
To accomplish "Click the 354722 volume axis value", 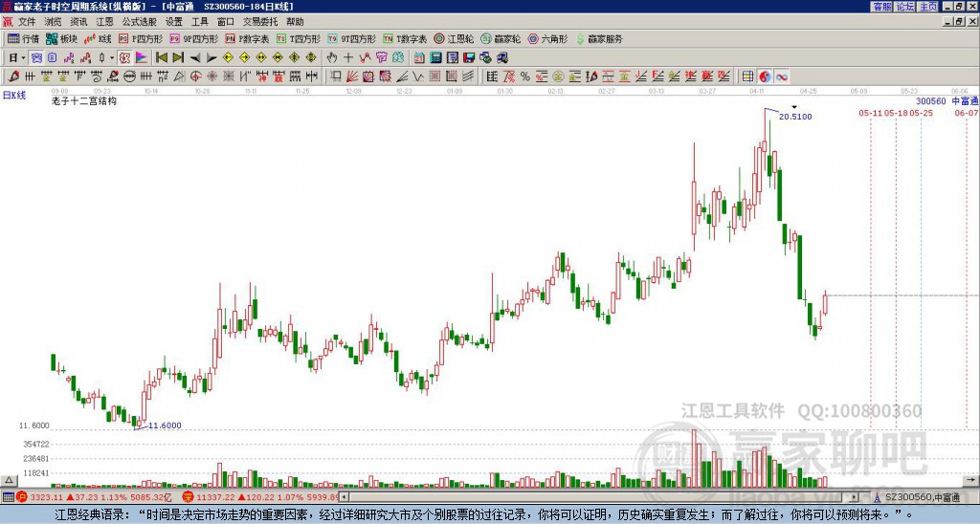I will pos(36,444).
